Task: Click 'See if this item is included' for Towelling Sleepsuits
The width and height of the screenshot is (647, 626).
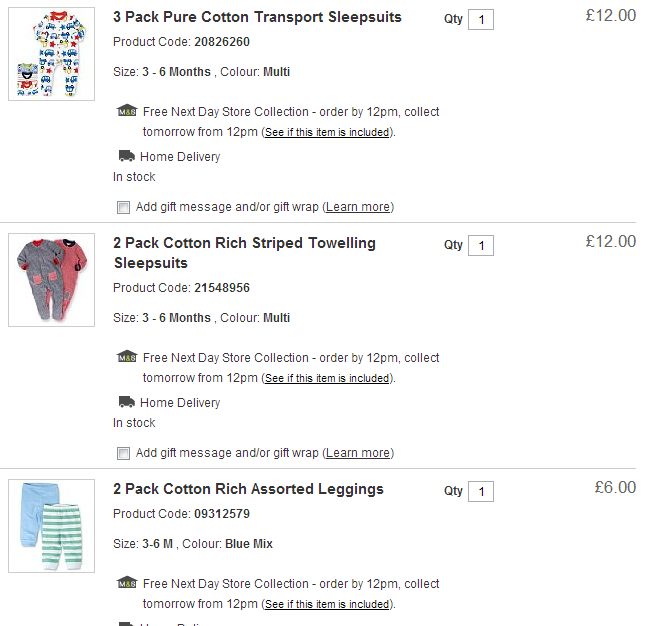Action: pyautogui.click(x=327, y=378)
